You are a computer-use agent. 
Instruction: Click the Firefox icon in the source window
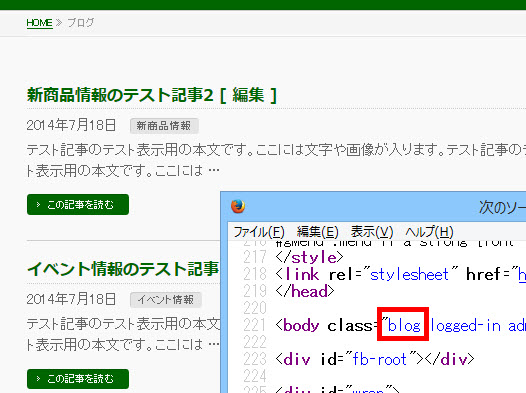coord(238,206)
